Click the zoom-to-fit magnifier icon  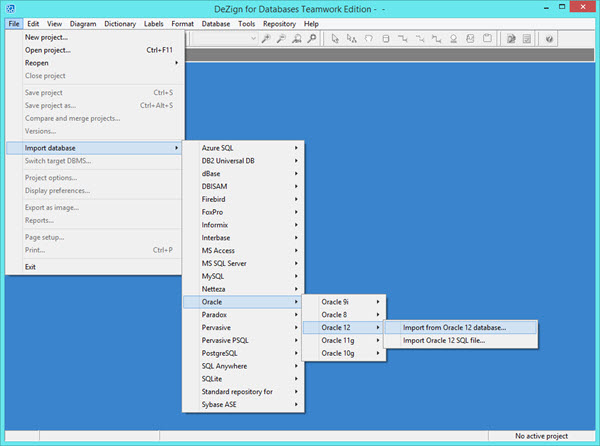point(297,39)
